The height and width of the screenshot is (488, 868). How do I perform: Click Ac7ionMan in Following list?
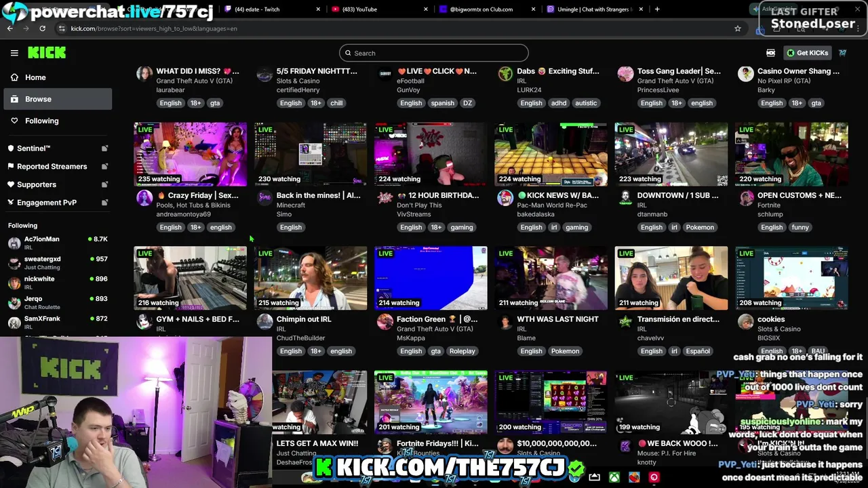tap(58, 243)
